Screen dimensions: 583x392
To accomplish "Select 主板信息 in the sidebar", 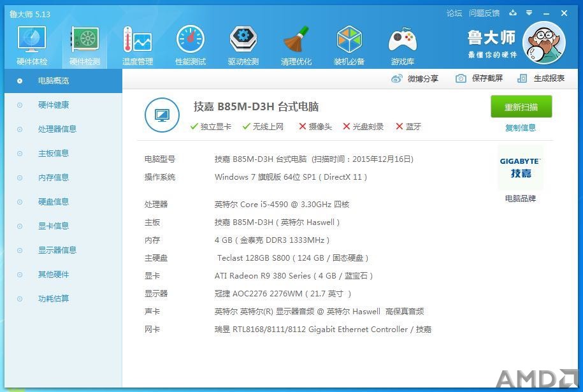I will point(63,153).
